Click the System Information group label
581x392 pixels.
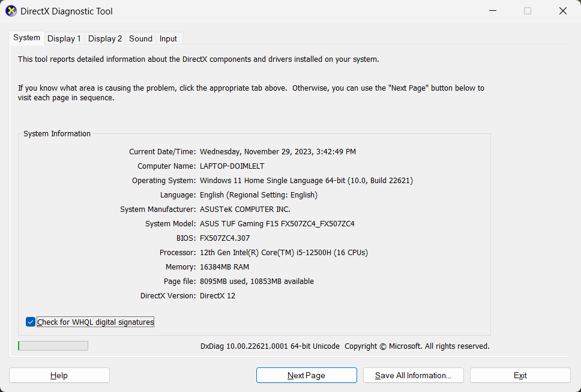click(57, 134)
